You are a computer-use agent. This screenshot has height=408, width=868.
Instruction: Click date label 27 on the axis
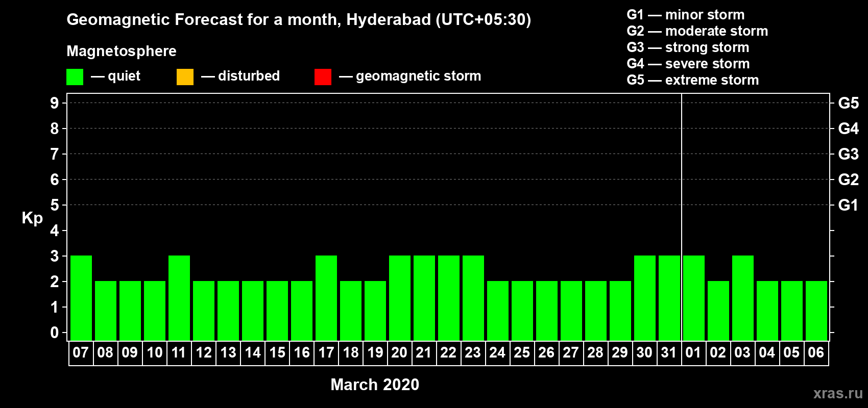pos(571,353)
